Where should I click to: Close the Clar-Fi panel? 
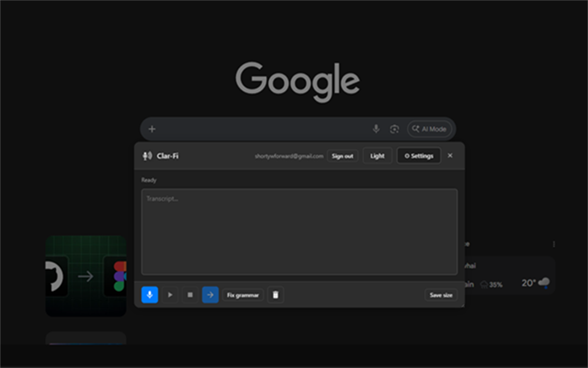pos(450,156)
